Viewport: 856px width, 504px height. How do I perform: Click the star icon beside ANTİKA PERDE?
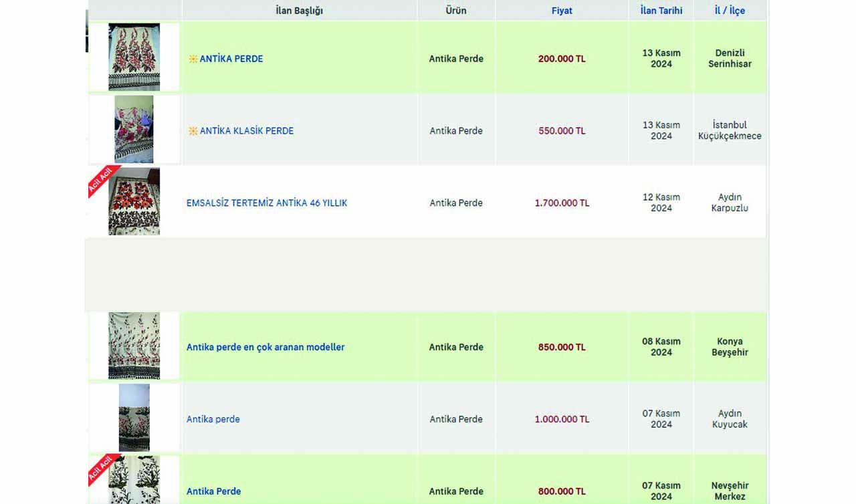tap(193, 59)
